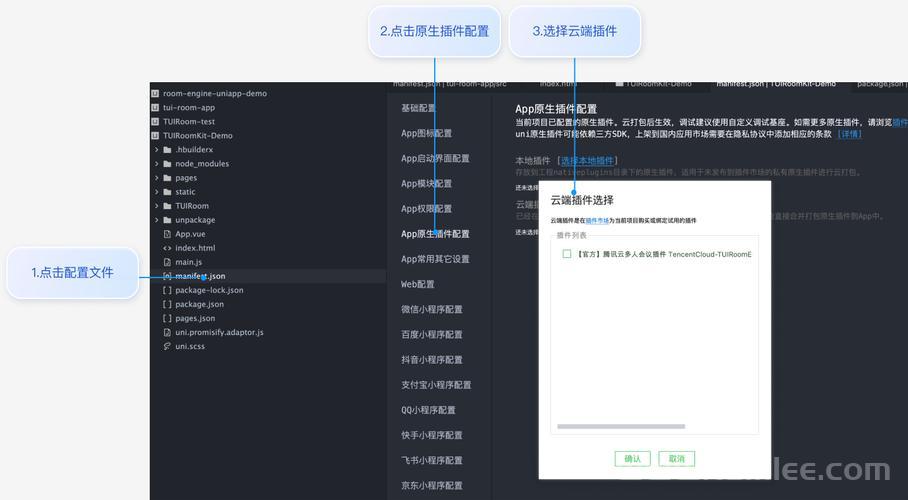Open 快手小程序配置 section
Image resolution: width=908 pixels, height=500 pixels.
[x=431, y=435]
